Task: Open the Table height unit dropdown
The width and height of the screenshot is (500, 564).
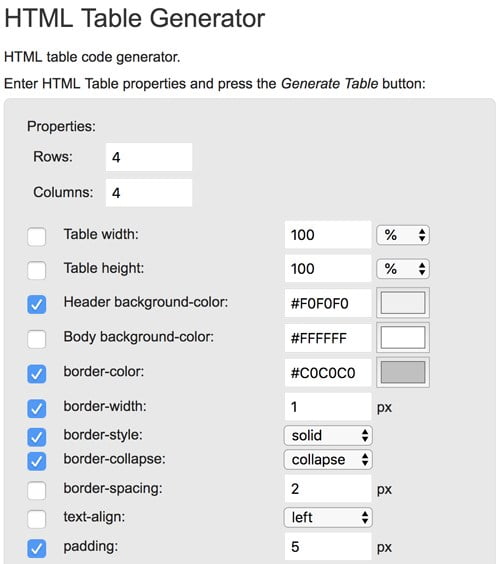Action: pos(403,269)
